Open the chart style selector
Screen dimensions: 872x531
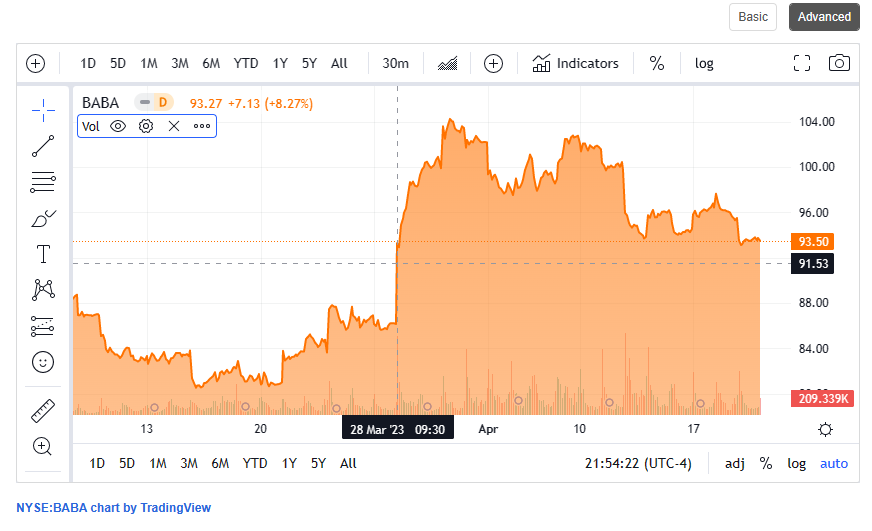[x=447, y=63]
